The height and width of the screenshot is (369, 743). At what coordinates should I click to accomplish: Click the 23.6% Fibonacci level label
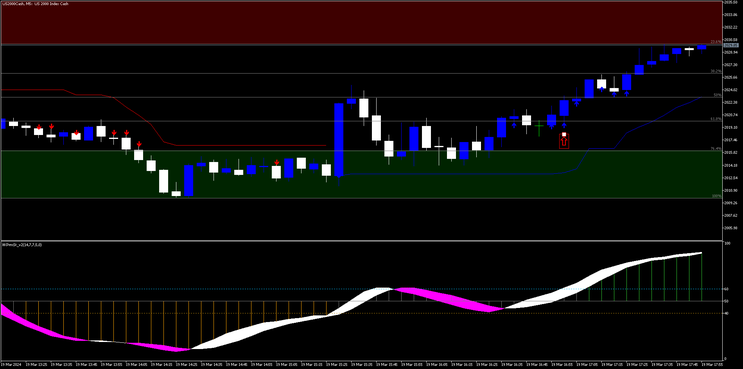click(x=716, y=42)
